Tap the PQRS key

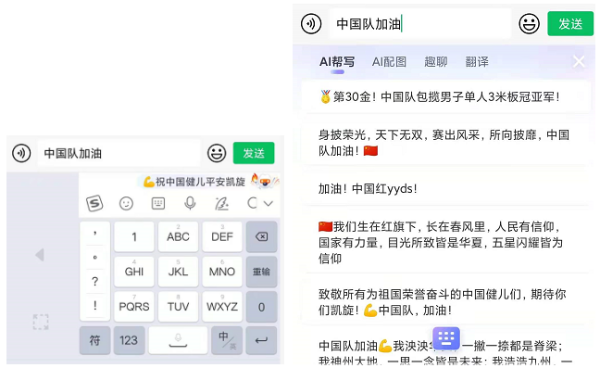coord(134,307)
